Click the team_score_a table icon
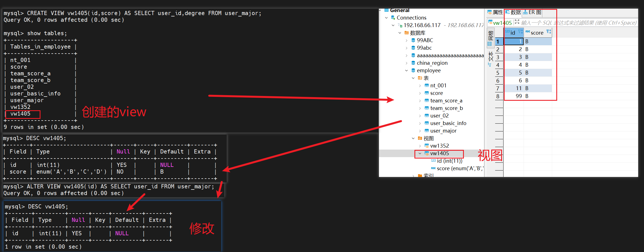 tap(427, 100)
